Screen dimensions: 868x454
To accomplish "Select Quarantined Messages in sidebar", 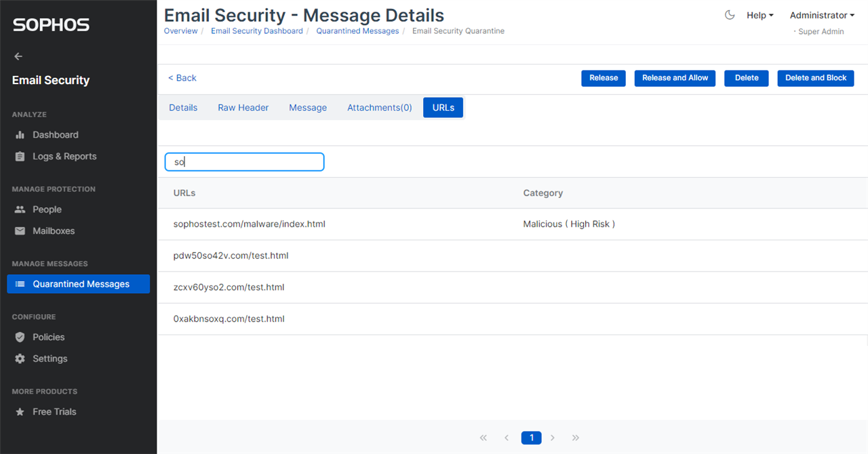I will click(x=79, y=284).
